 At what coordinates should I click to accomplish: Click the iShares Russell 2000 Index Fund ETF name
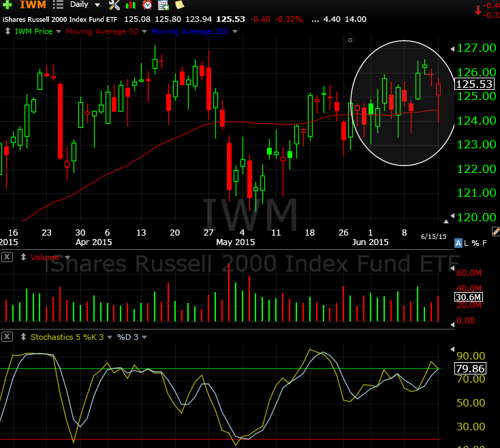coord(60,20)
